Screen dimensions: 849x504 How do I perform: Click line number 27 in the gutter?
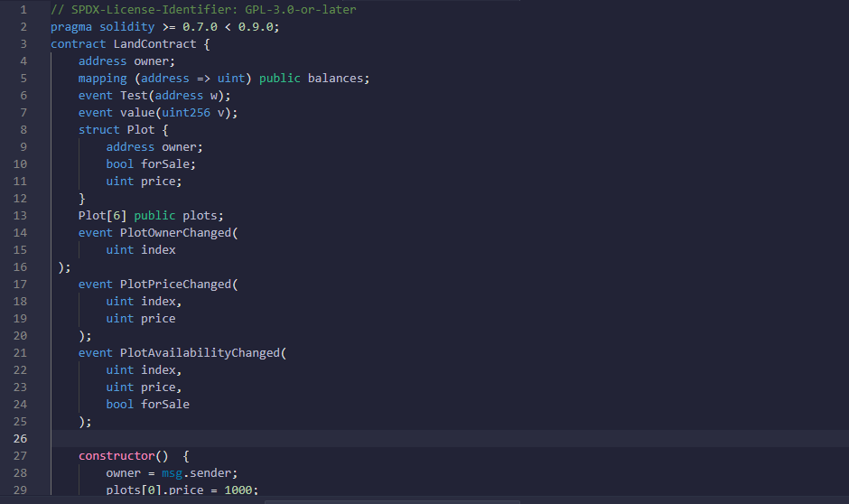point(20,456)
